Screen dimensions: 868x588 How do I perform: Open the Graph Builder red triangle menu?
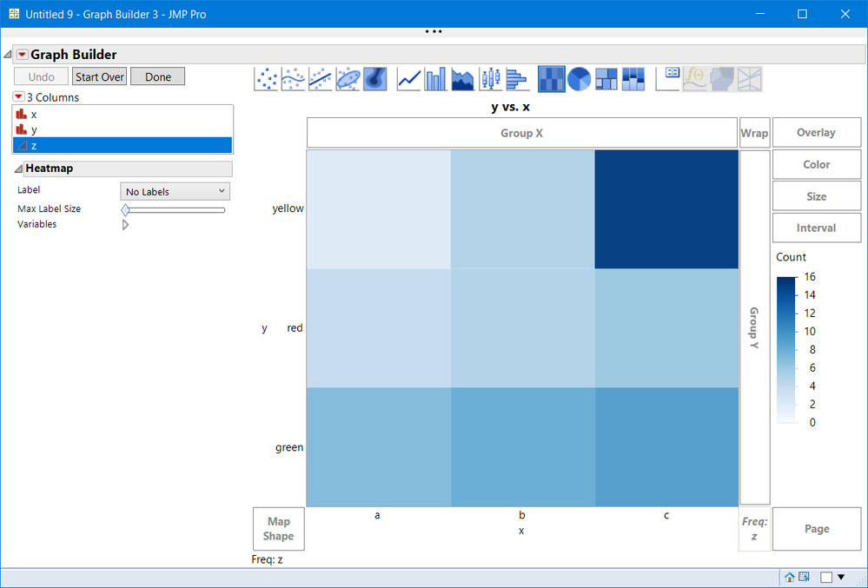[22, 54]
